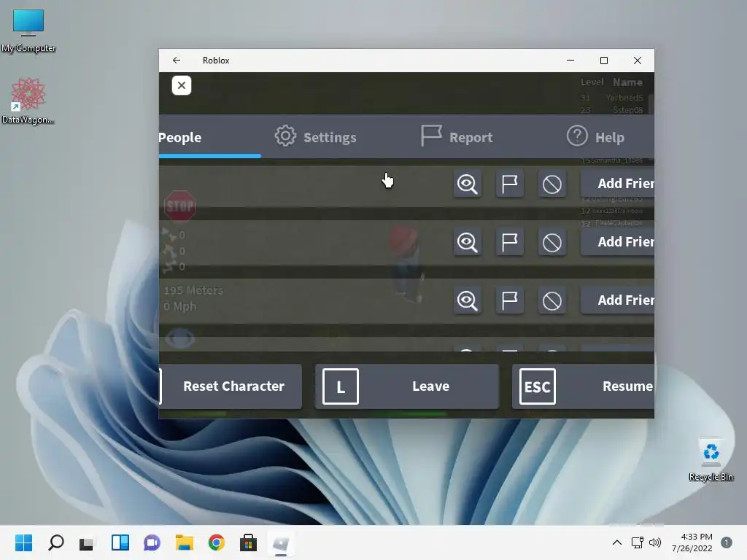The image size is (747, 560).
Task: Open the clock showing 4:33 PM
Action: point(692,542)
